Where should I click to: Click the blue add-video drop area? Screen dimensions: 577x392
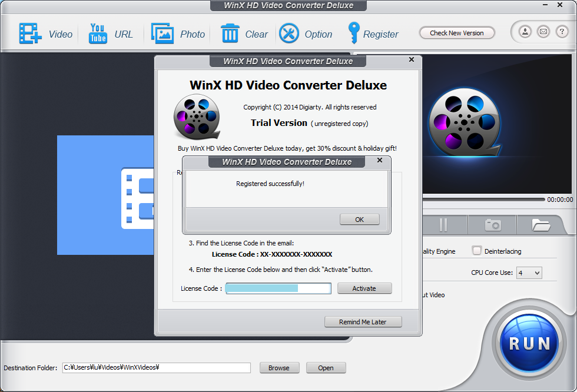click(x=105, y=195)
